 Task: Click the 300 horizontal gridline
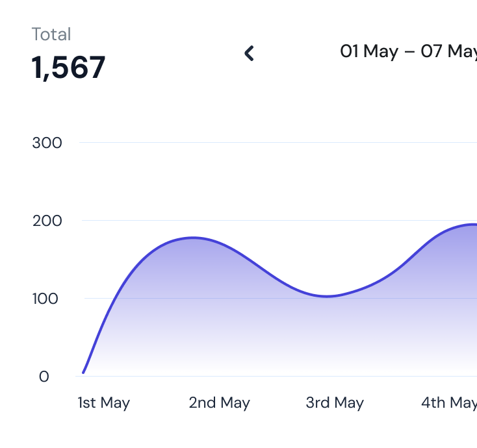273,143
